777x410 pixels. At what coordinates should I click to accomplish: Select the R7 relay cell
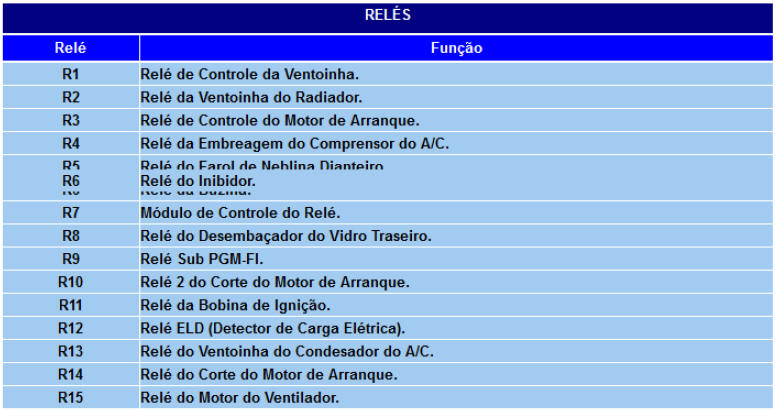pos(70,213)
